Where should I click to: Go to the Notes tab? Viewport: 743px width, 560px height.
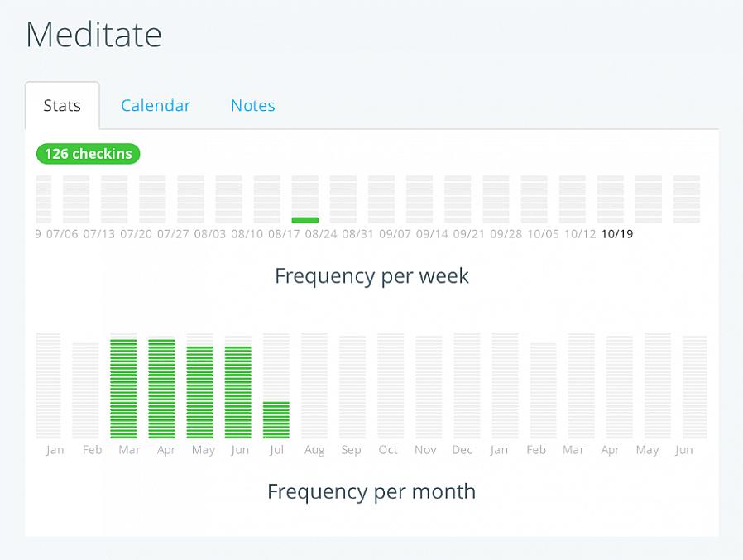point(252,106)
